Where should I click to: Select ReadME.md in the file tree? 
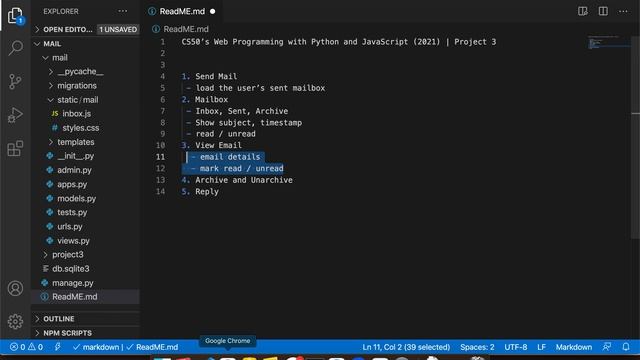point(86,297)
